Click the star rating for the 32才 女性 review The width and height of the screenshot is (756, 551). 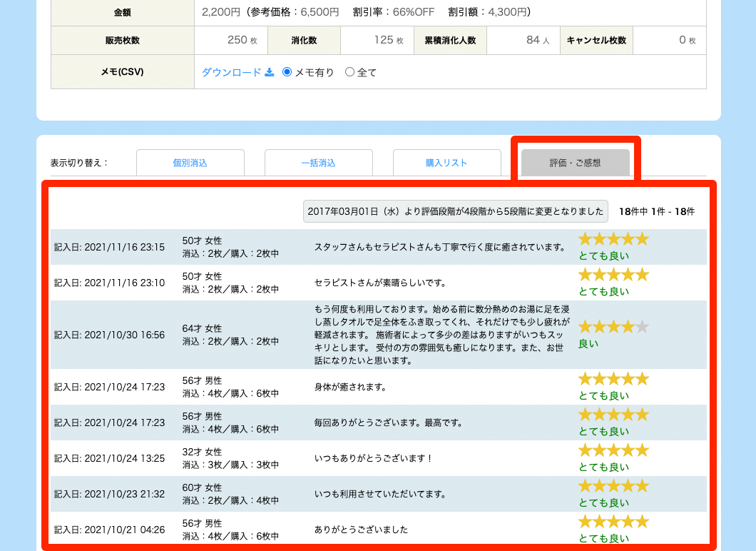(613, 450)
